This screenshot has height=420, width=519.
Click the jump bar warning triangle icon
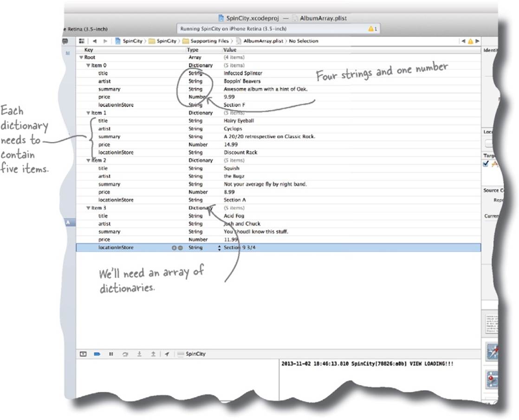coord(470,41)
